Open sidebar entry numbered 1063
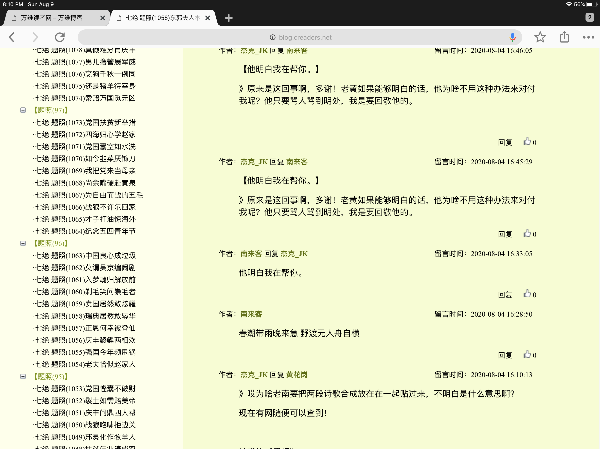Viewport: 600px width, 449px height. (85, 256)
